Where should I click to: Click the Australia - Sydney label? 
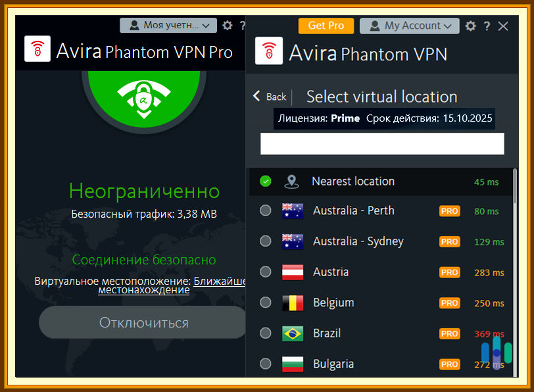358,241
